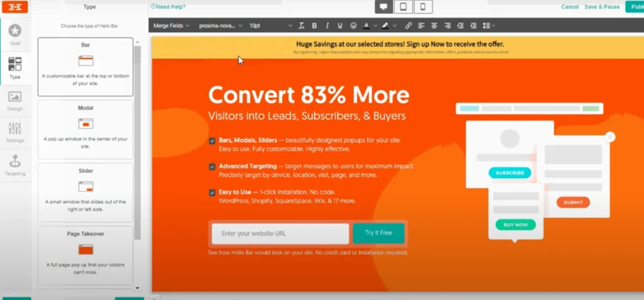Screen dimensions: 644x300
Task: Click the line height icon
Action: pos(486,26)
